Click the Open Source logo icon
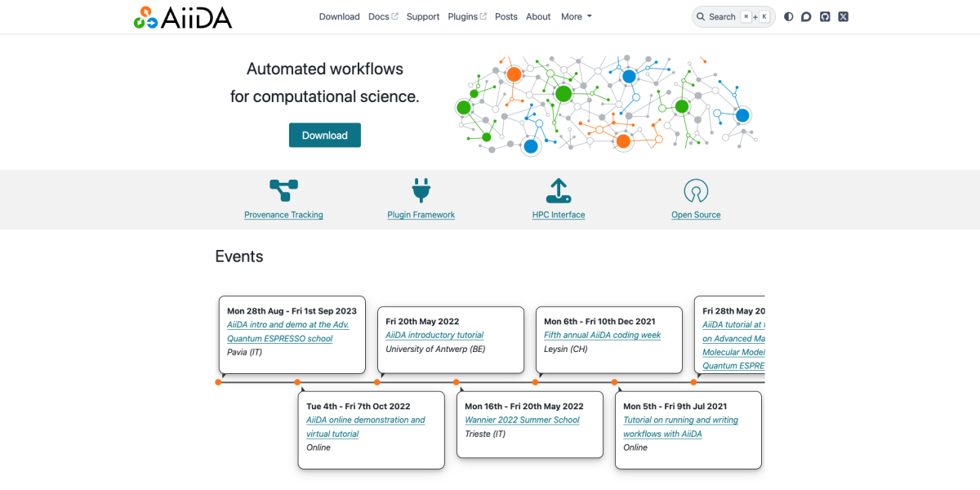This screenshot has height=490, width=980. click(x=696, y=190)
